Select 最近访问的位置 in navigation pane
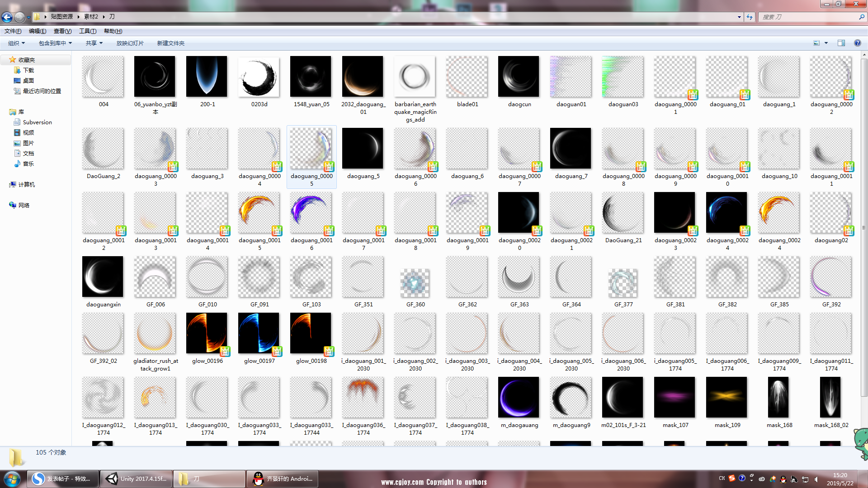This screenshot has width=868, height=488. [x=42, y=91]
